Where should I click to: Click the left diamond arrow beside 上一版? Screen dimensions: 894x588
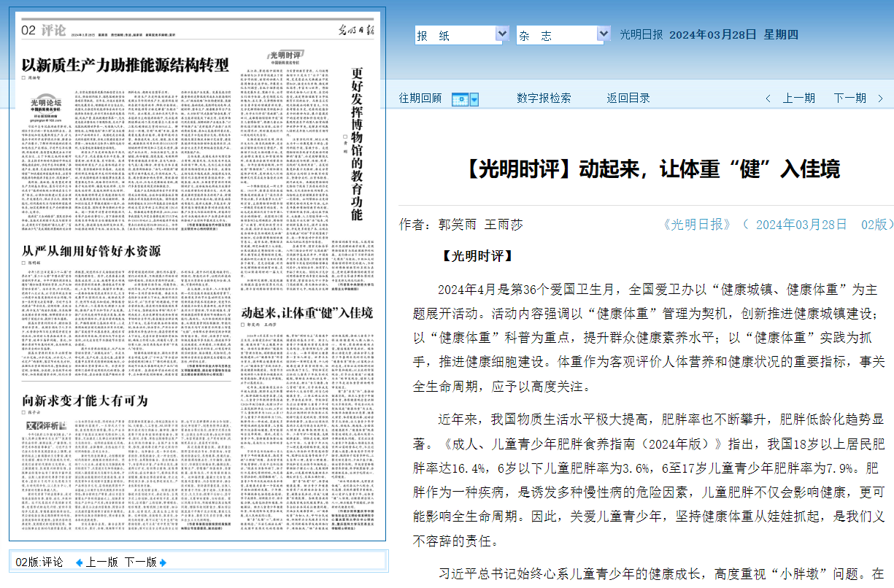(x=79, y=562)
